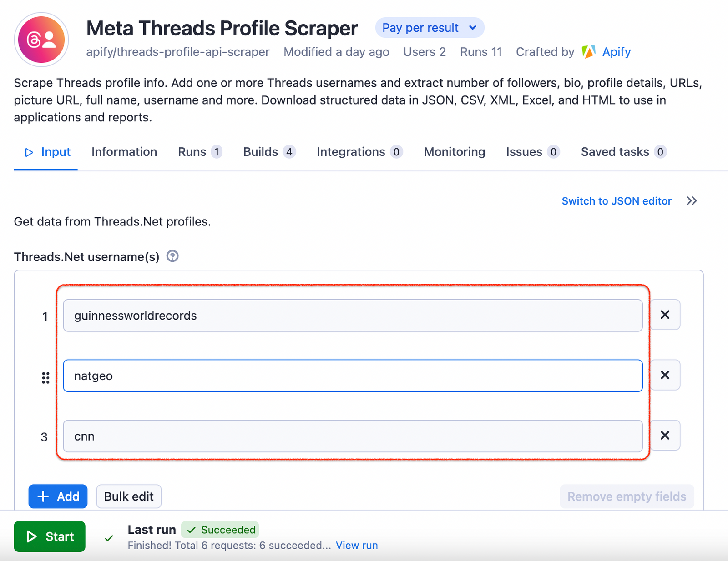Grab the drag handle beside the natgeo field
Viewport: 728px width, 561px height.
(x=45, y=378)
